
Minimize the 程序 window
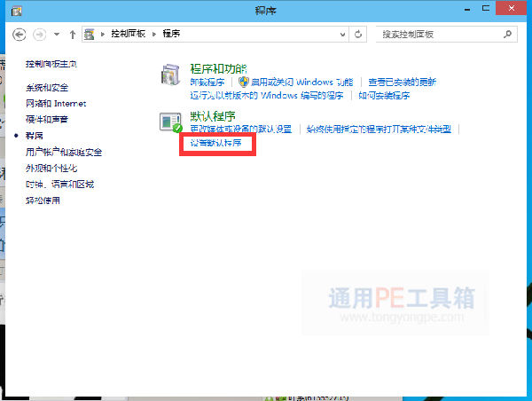click(x=467, y=9)
